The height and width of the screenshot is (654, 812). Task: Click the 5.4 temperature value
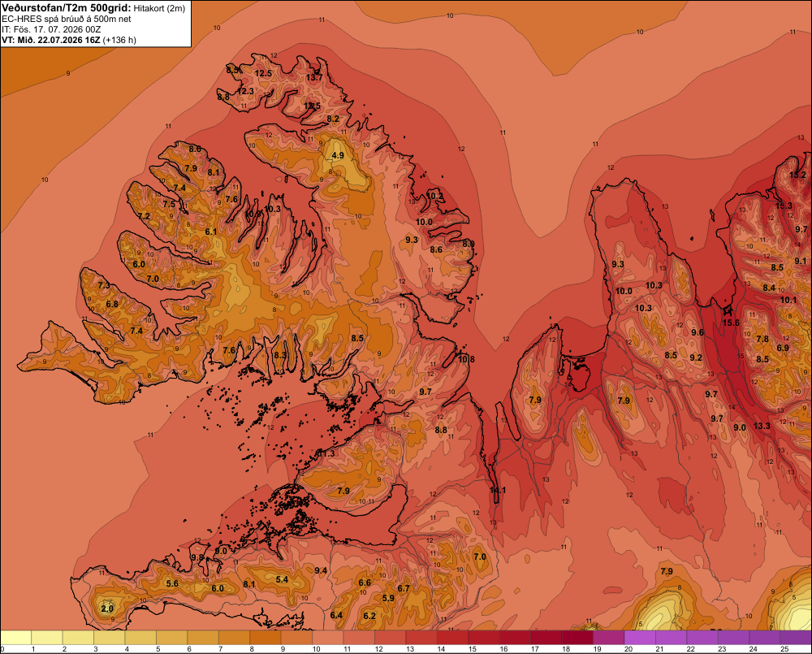pos(282,579)
